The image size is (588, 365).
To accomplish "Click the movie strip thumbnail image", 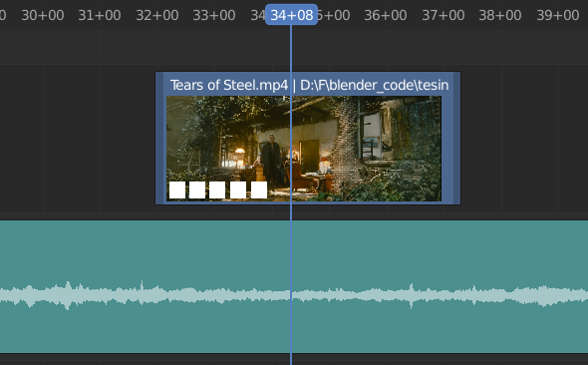I will 304,149.
